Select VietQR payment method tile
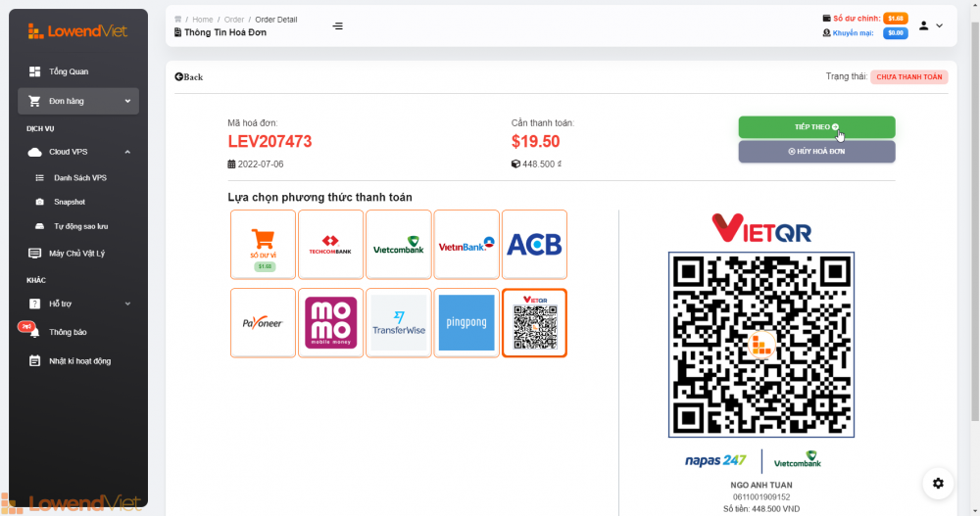980x516 pixels. (x=534, y=323)
